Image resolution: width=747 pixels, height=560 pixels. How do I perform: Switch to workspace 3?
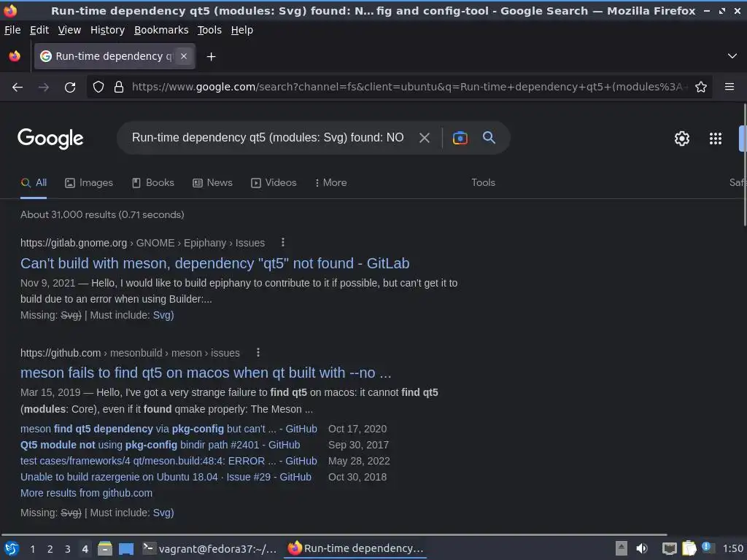point(68,549)
